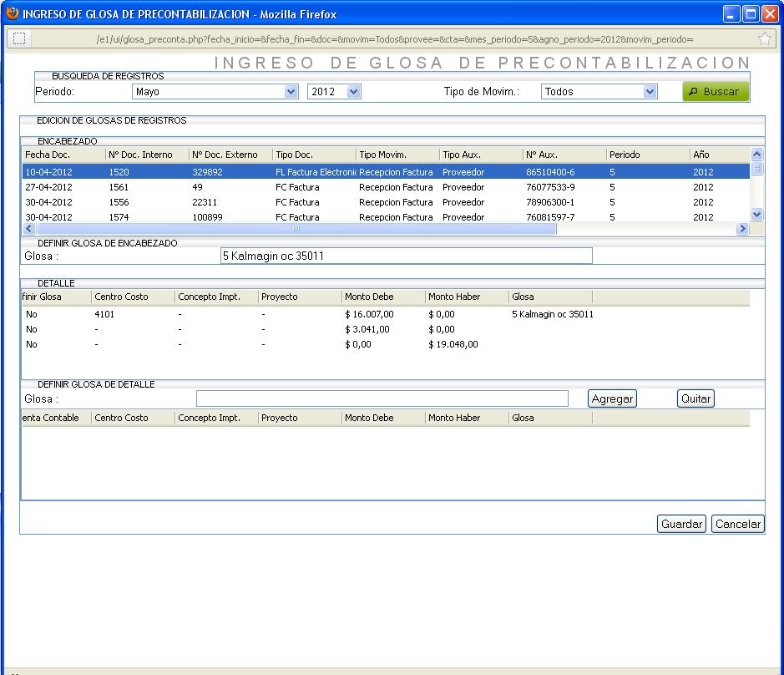
Task: Click the encabezado Glosa input field
Action: (406, 256)
